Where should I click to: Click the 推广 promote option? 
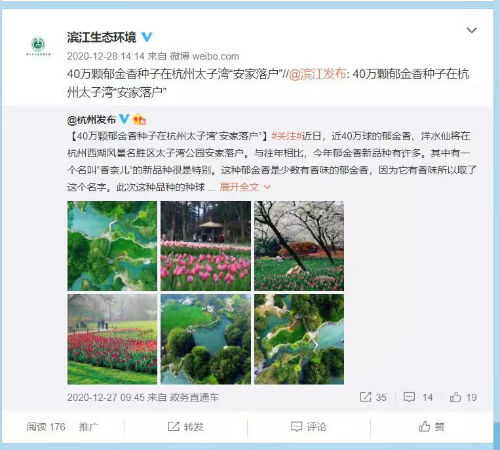[x=88, y=427]
